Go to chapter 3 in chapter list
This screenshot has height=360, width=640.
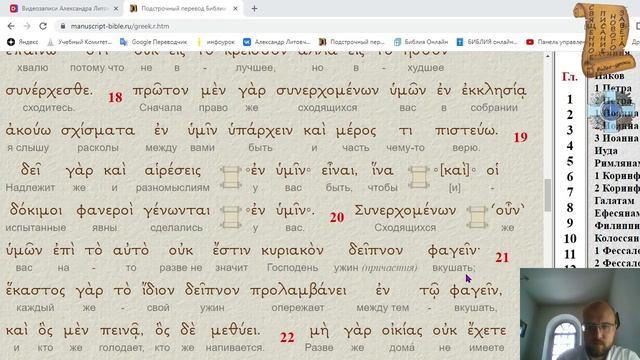(x=570, y=130)
